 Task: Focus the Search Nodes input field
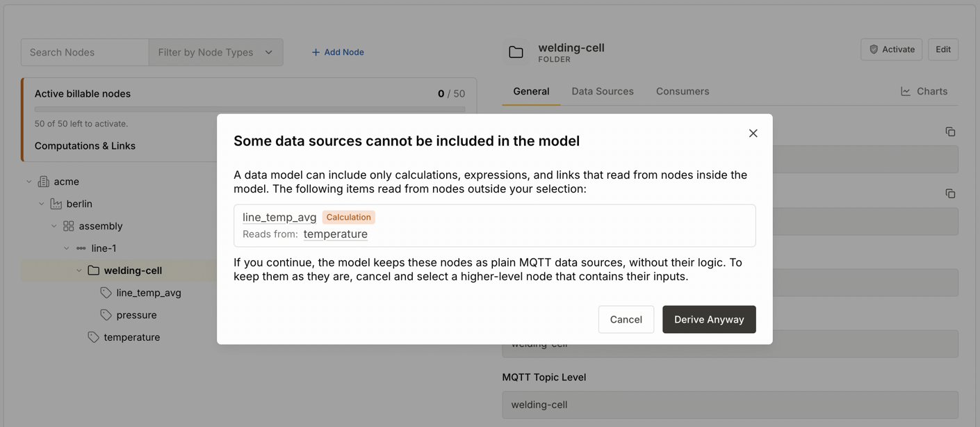click(85, 52)
